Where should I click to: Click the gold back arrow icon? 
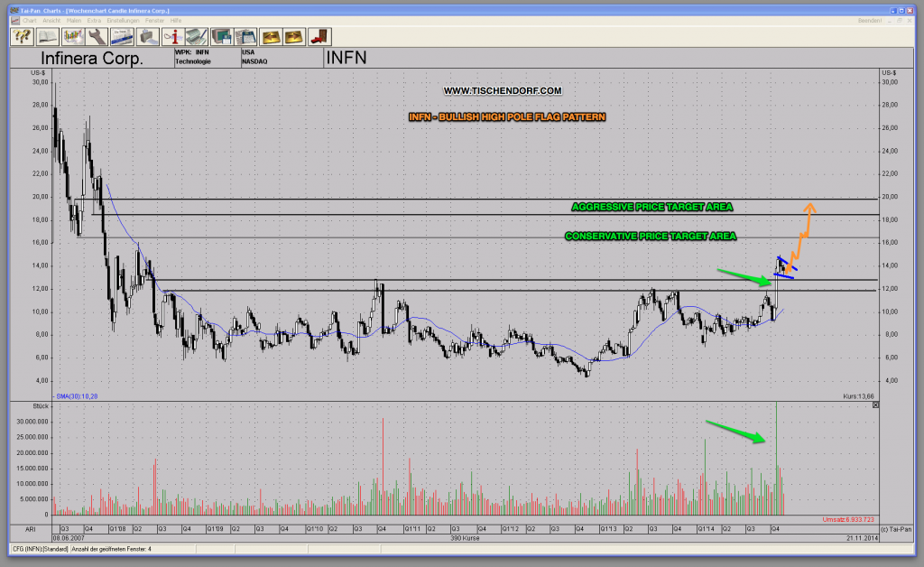[271, 36]
